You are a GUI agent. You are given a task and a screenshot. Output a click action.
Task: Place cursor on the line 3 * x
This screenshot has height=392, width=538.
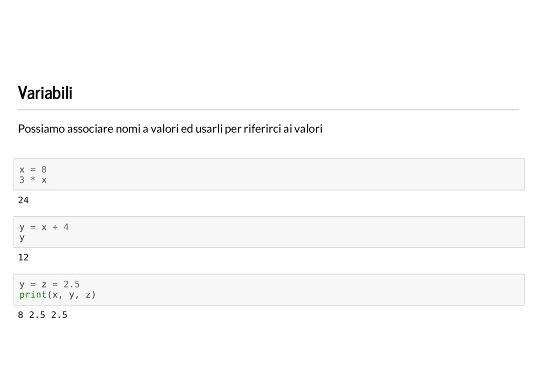[33, 180]
